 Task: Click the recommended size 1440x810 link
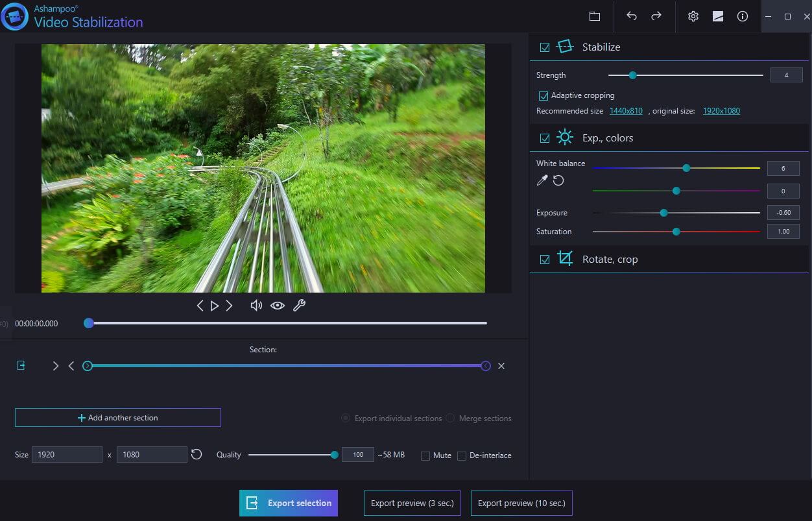point(625,111)
